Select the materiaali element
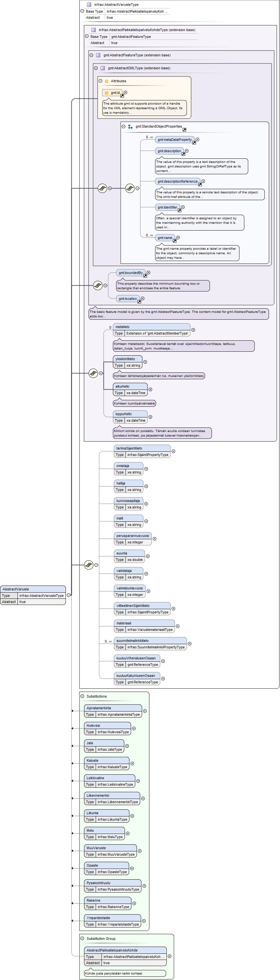 point(144,623)
